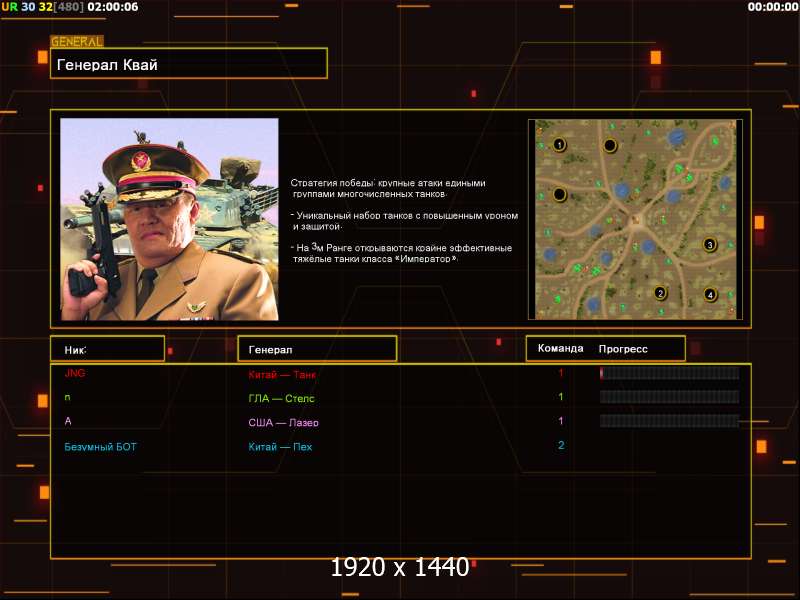
Task: Click JNG's loading progress bar
Action: click(669, 373)
